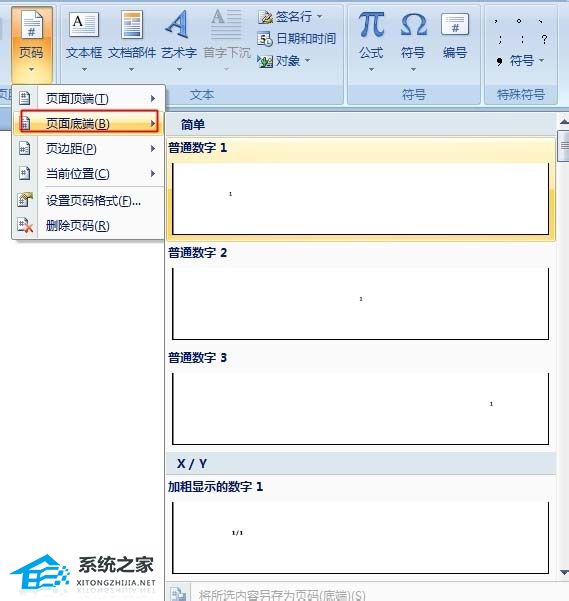Insert the semicolon special symbol
The height and width of the screenshot is (601, 569).
pos(500,39)
